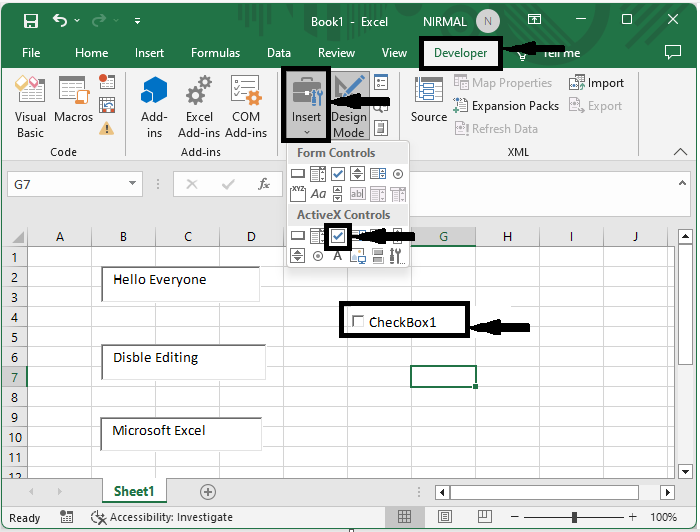Open Macro Security warning icon
This screenshot has width=700, height=532.
click(107, 129)
